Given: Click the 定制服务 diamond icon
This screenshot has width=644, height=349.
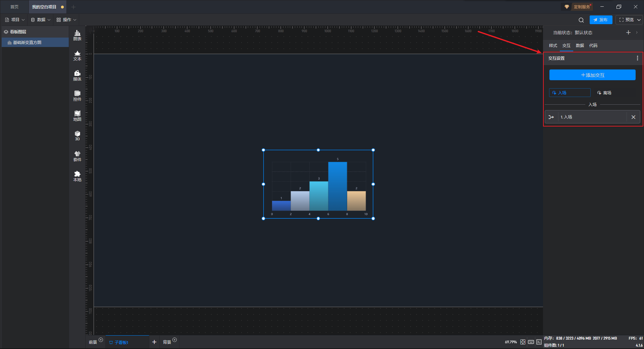Looking at the screenshot, I should [567, 7].
